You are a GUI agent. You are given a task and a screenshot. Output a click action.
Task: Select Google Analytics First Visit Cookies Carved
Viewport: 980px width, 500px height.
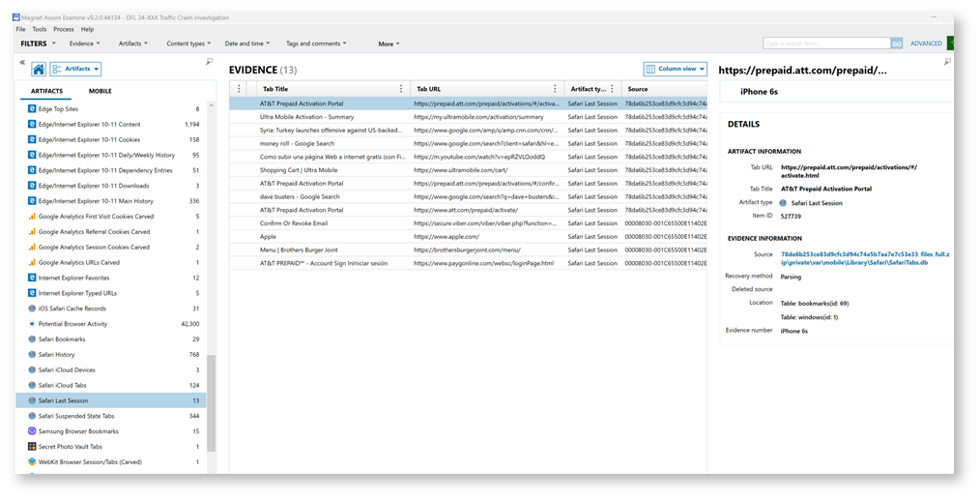(111, 217)
